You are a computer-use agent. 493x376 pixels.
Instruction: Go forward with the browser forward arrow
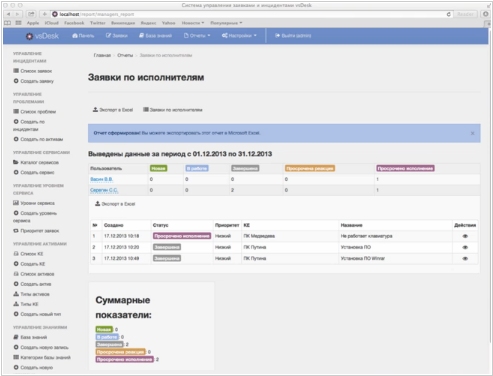click(x=17, y=14)
